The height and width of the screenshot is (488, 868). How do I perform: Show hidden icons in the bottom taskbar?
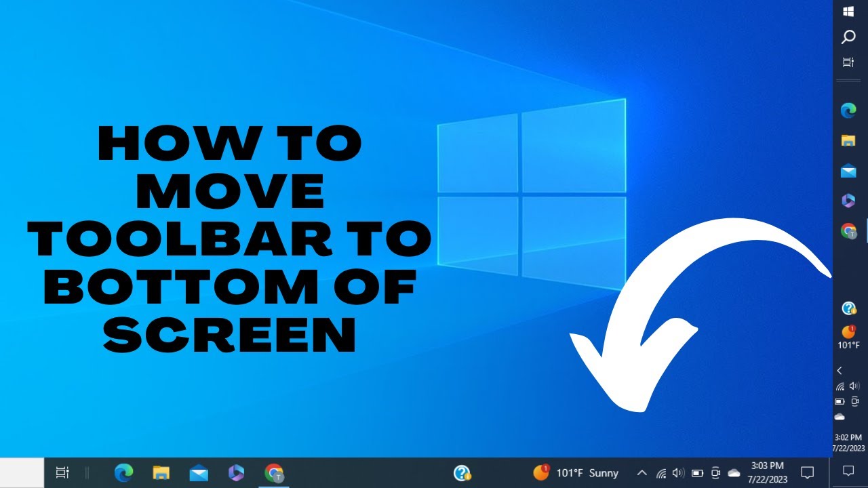pyautogui.click(x=642, y=473)
